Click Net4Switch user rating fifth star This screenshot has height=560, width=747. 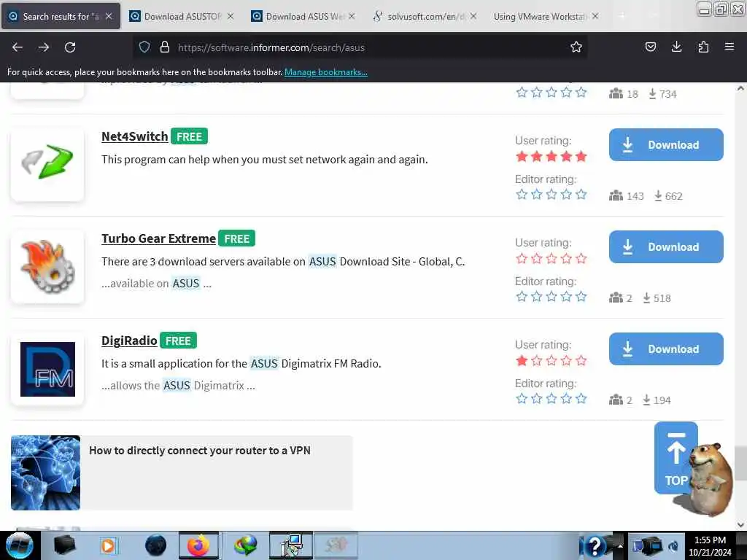pyautogui.click(x=581, y=156)
